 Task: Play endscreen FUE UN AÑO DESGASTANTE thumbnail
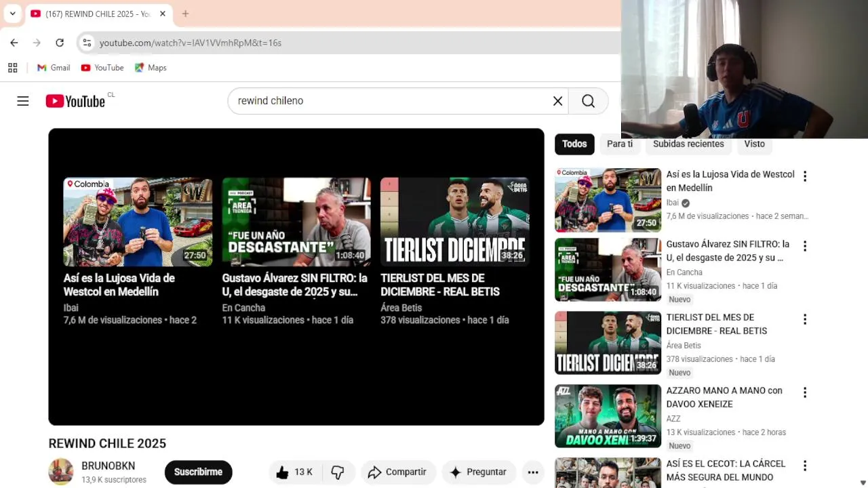pos(296,222)
